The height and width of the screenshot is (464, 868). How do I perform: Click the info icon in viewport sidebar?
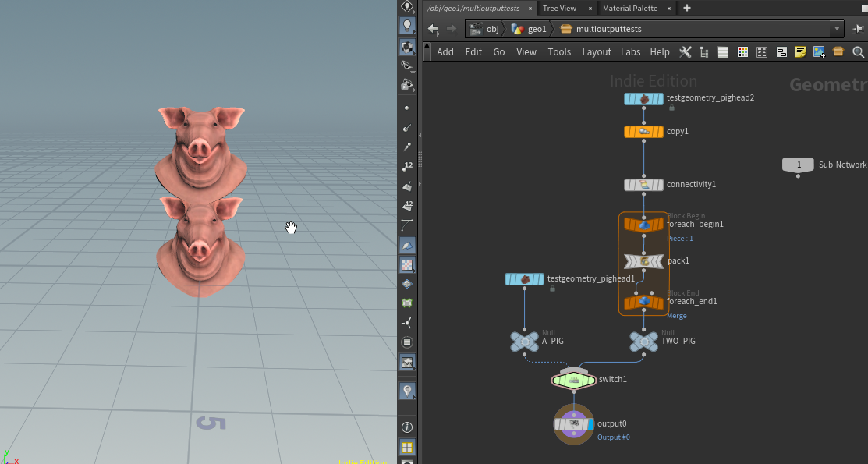coord(406,427)
